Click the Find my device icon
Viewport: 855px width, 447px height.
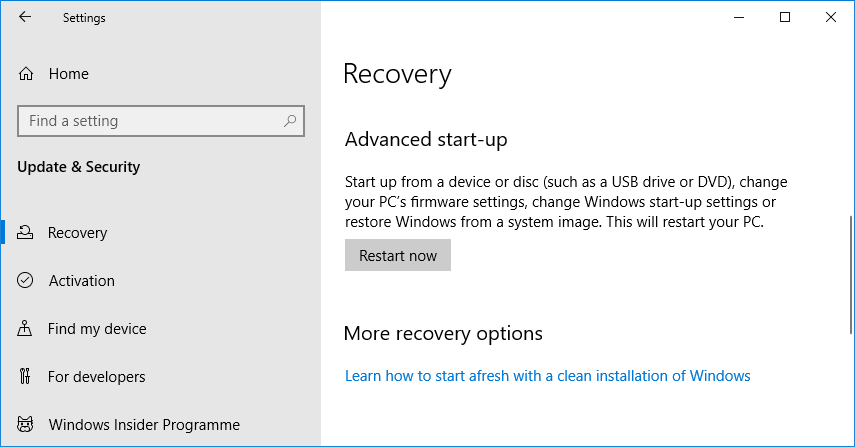point(26,329)
